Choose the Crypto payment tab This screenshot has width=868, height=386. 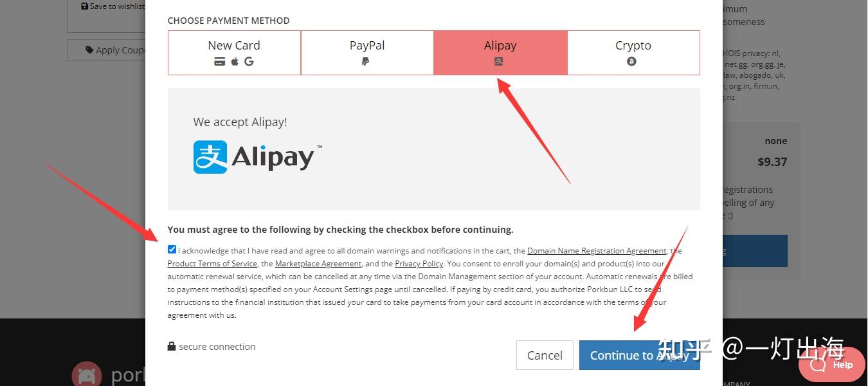(633, 53)
